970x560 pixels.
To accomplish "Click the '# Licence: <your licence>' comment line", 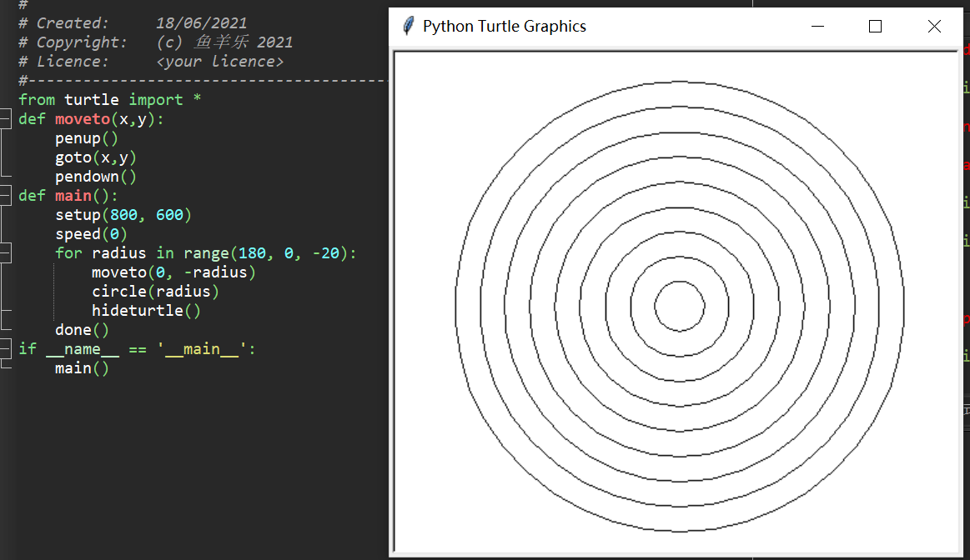I will [151, 61].
